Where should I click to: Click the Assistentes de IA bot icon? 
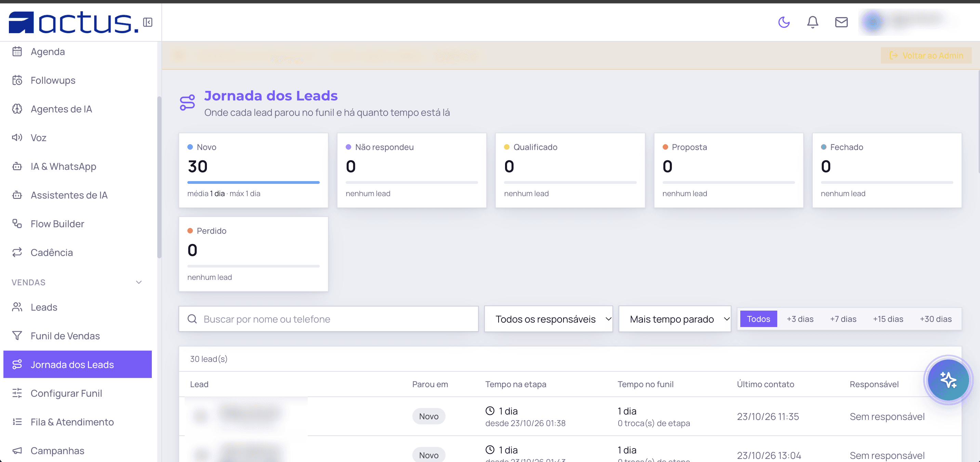coord(17,195)
